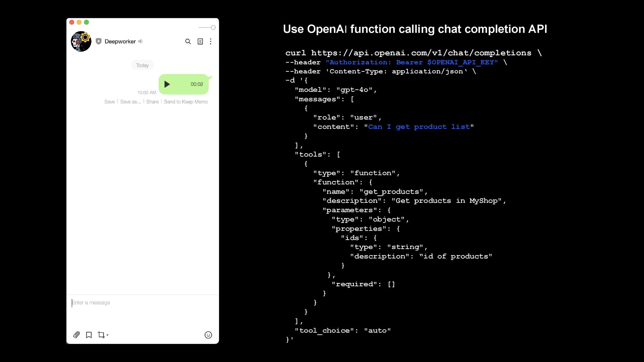The width and height of the screenshot is (644, 362).
Task: Click the "parameters": { line
Action: pos(357,210)
